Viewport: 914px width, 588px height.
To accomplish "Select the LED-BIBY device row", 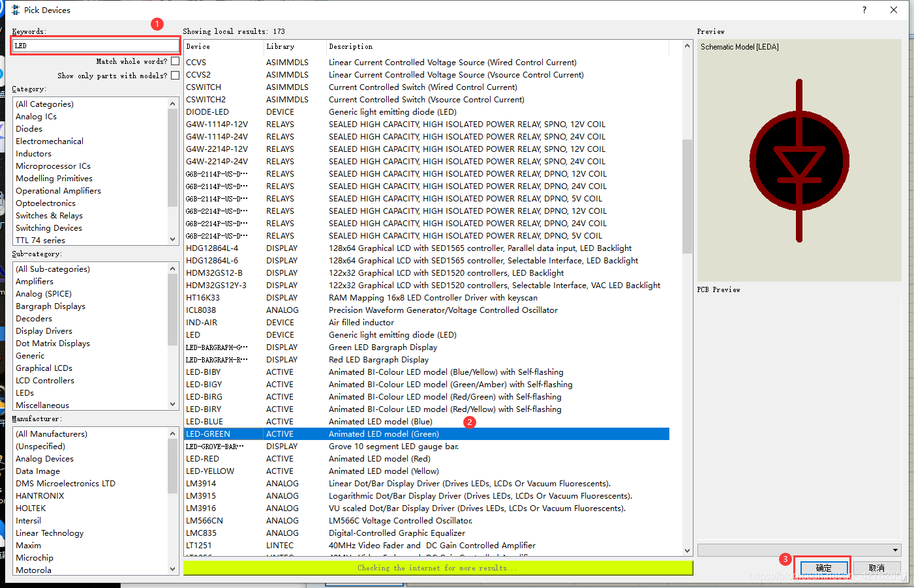I will pos(427,372).
